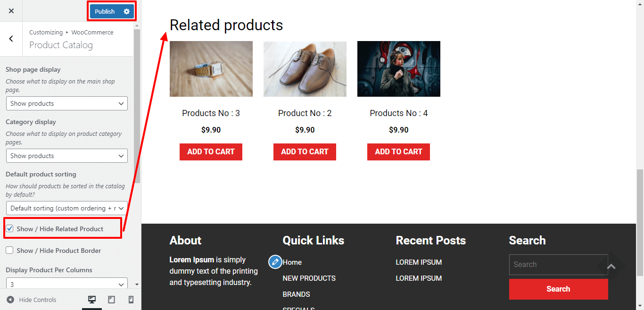The image size is (644, 310).
Task: Click the blue pencil edit shortcut icon
Action: 275,262
